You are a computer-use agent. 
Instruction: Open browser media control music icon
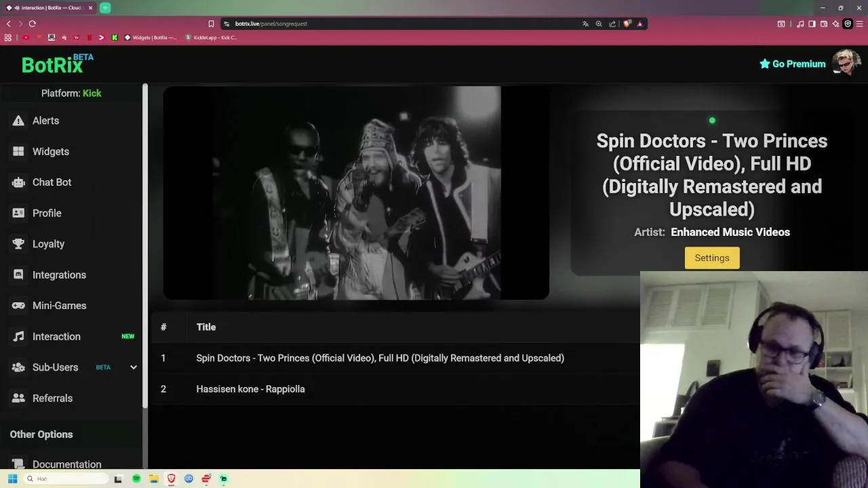pyautogui.click(x=800, y=24)
